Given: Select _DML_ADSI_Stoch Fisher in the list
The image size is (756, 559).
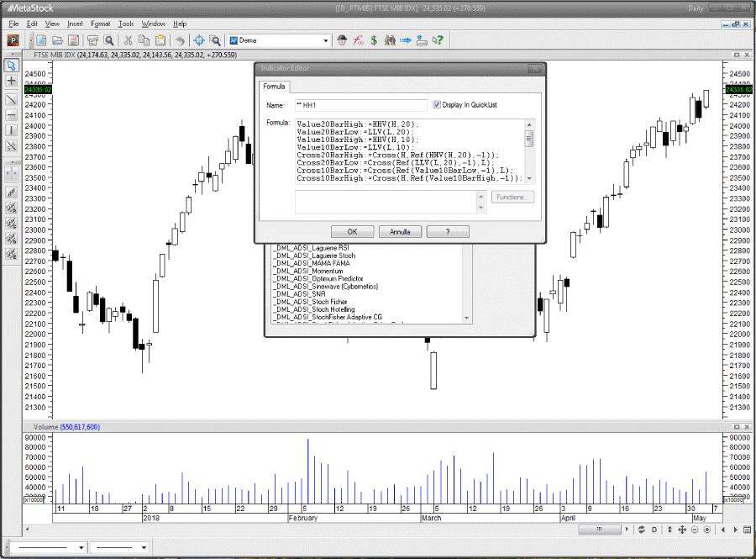Looking at the screenshot, I should 310,302.
